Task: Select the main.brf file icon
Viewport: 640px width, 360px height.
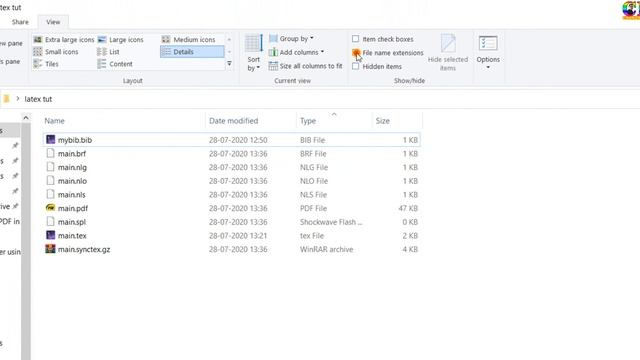Action: point(50,153)
